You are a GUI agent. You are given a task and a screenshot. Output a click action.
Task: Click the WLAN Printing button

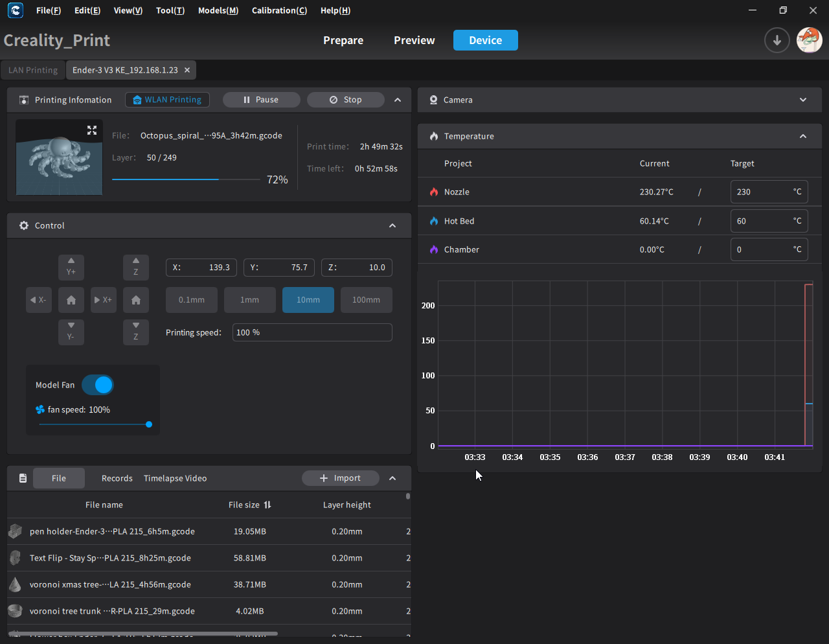[167, 100]
